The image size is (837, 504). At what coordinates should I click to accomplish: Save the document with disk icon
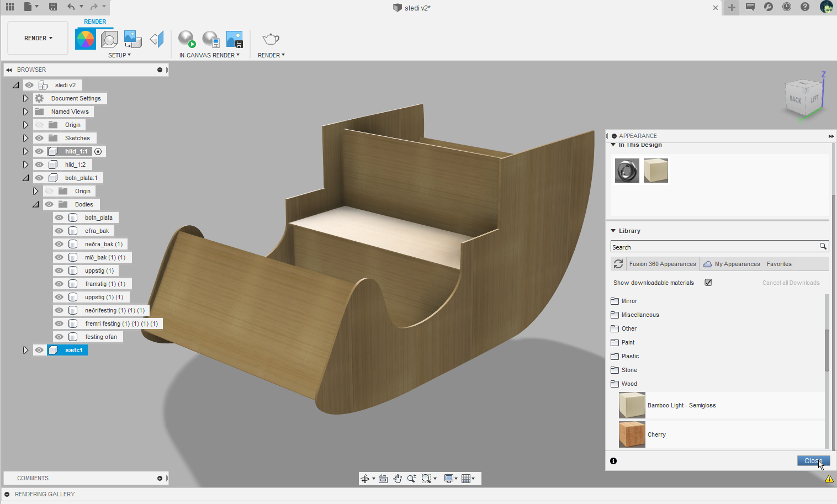click(x=53, y=7)
